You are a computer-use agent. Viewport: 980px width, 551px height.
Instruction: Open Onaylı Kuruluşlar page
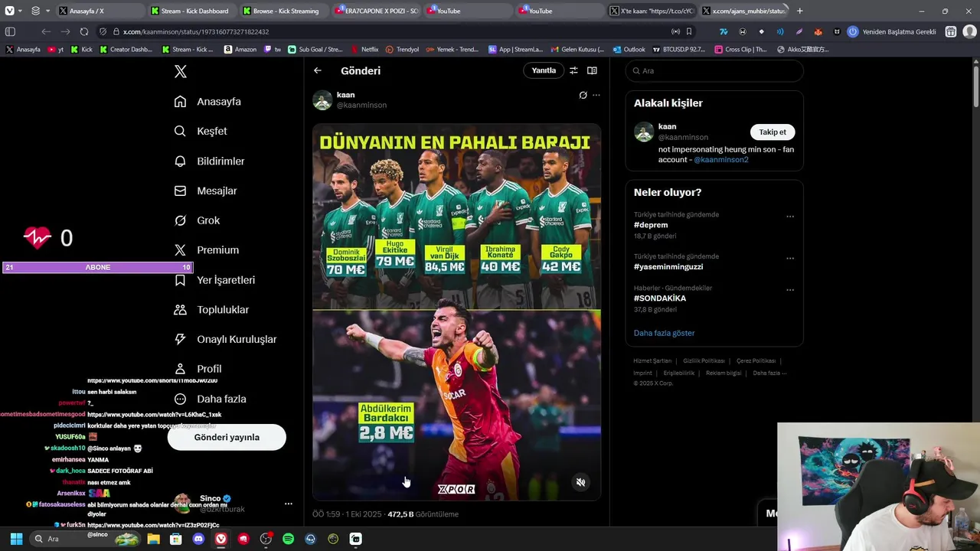pyautogui.click(x=225, y=339)
